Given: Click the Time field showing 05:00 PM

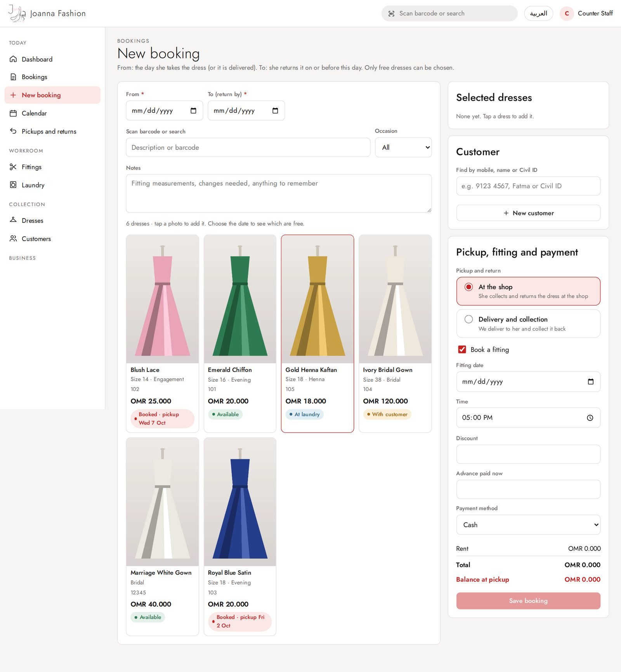Looking at the screenshot, I should pos(528,418).
